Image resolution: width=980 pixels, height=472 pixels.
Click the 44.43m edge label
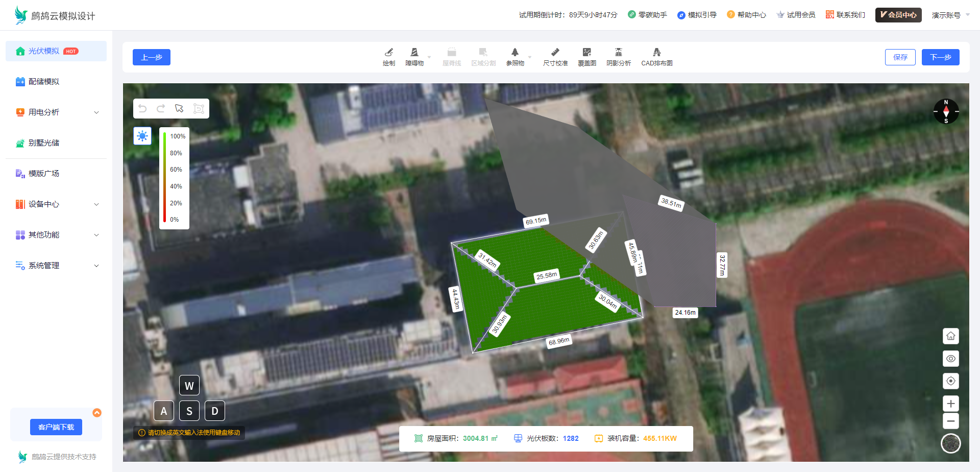pos(456,299)
